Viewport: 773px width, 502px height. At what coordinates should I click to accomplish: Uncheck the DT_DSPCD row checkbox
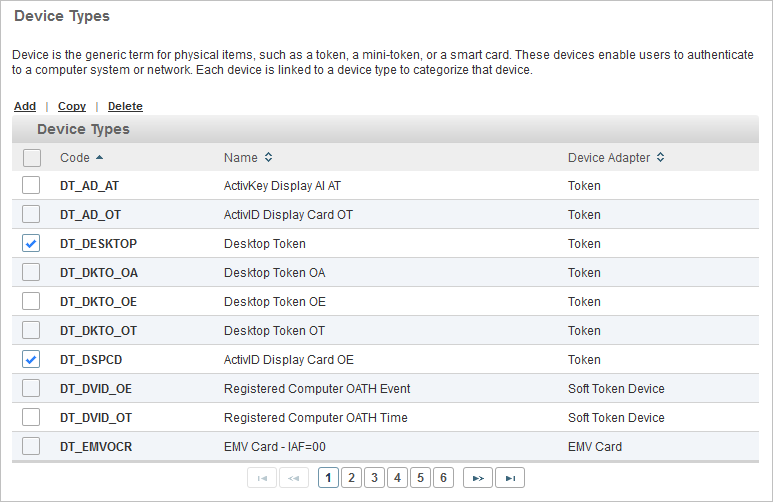click(32, 360)
